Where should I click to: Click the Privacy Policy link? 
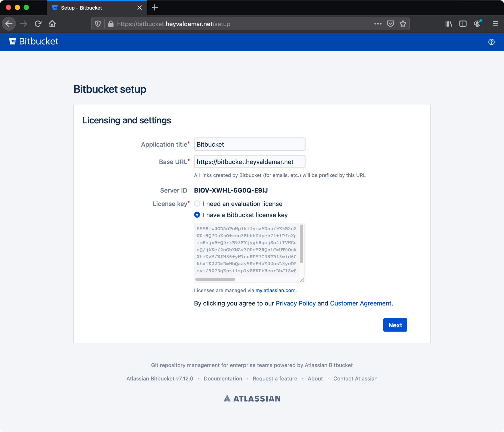click(295, 303)
